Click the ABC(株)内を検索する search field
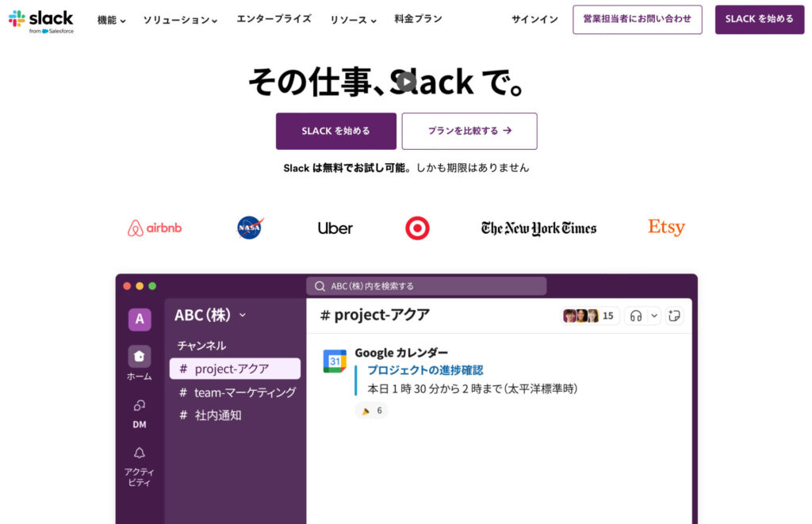Image resolution: width=812 pixels, height=524 pixels. point(426,286)
